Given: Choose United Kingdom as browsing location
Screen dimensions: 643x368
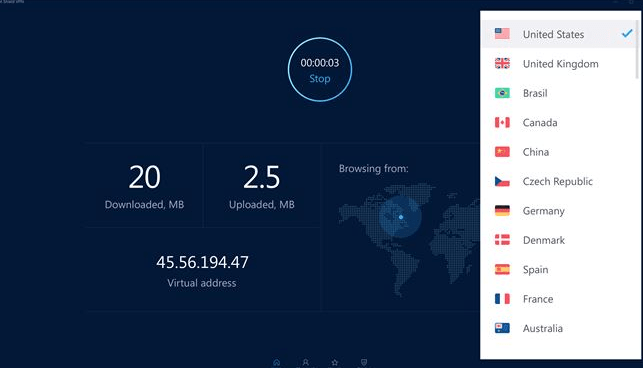Looking at the screenshot, I should [559, 64].
